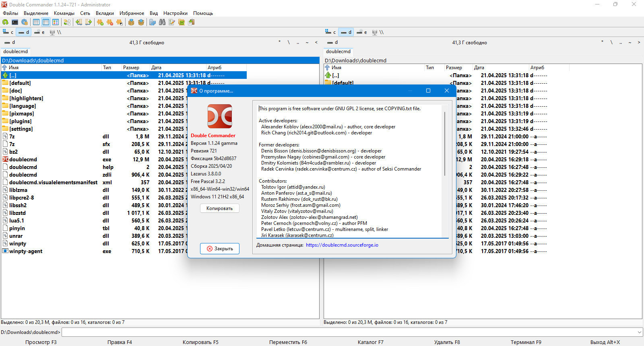Select drive d in left drive bar
Viewport: 644px width, 346px height.
tap(24, 32)
